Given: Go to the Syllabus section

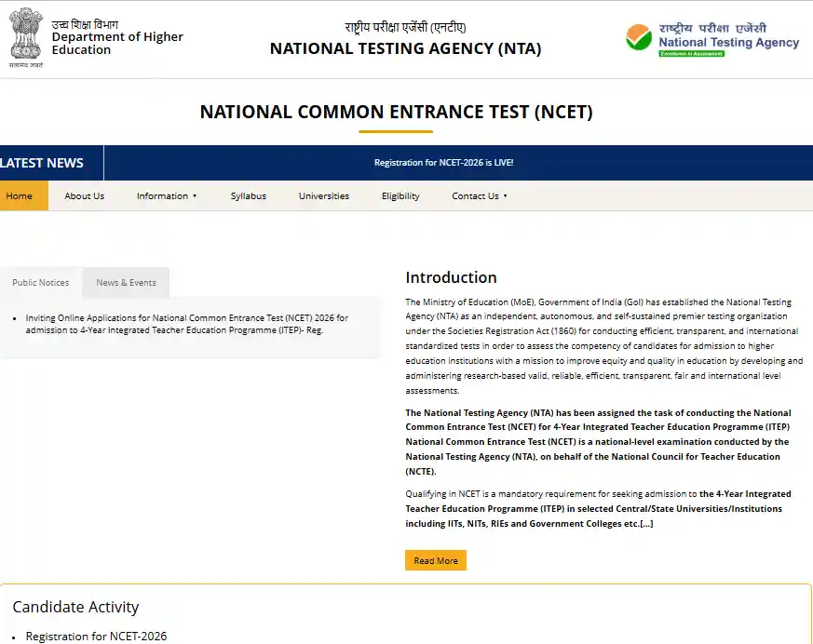Looking at the screenshot, I should coord(248,196).
